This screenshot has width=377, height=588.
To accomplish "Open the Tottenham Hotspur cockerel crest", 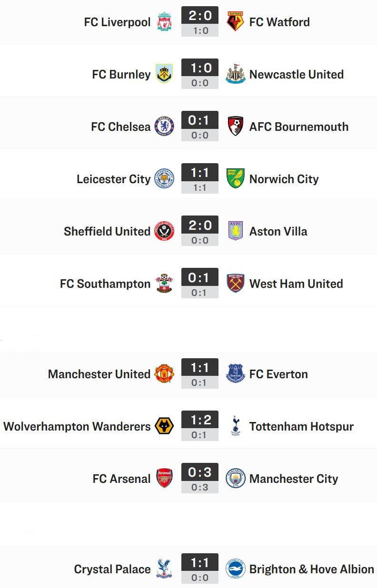I will tap(235, 426).
